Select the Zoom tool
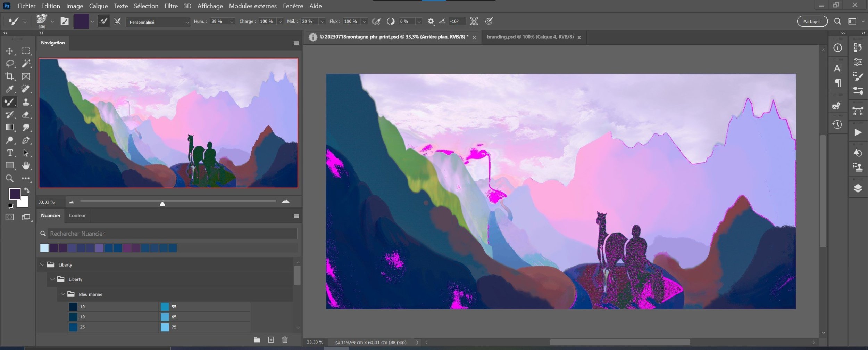 click(x=9, y=178)
